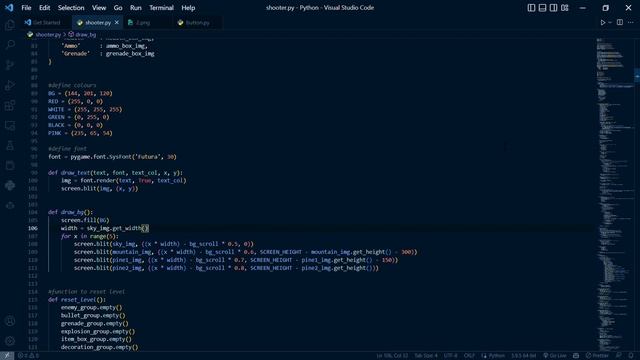Open the Manage gear menu
The image size is (640, 360).
(x=10, y=341)
